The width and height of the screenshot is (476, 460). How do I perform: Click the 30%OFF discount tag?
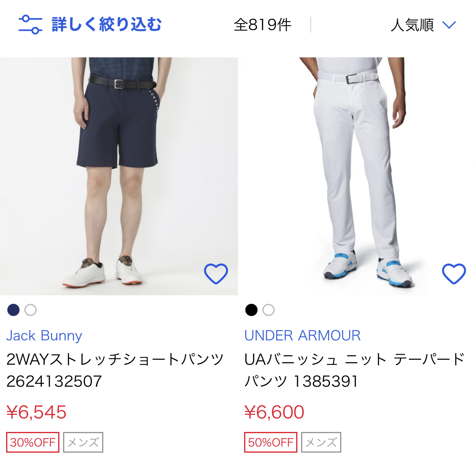tap(33, 442)
